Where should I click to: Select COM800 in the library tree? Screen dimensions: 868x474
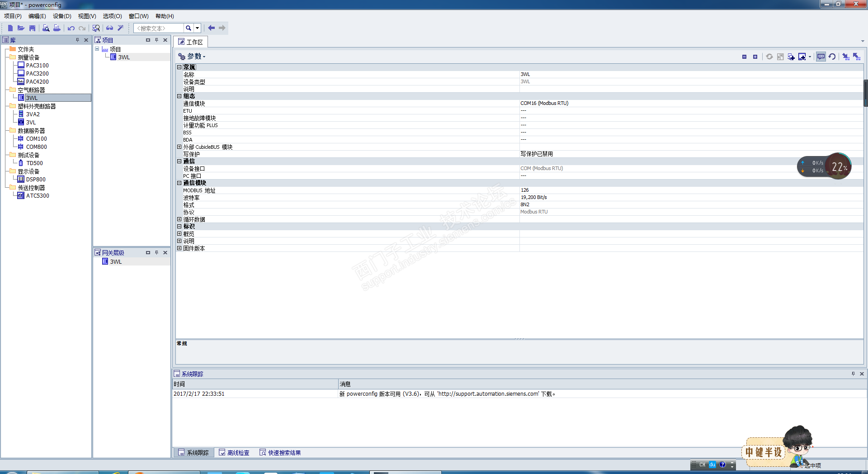36,147
